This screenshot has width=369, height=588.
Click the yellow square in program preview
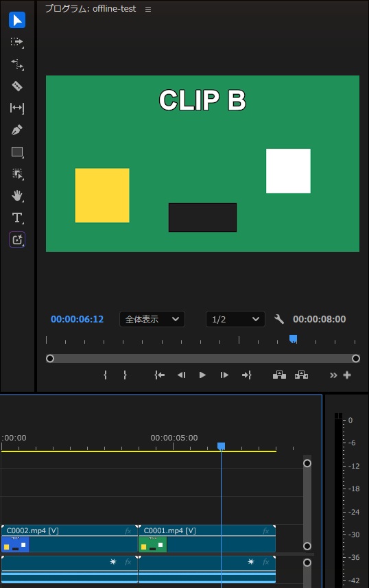point(102,196)
